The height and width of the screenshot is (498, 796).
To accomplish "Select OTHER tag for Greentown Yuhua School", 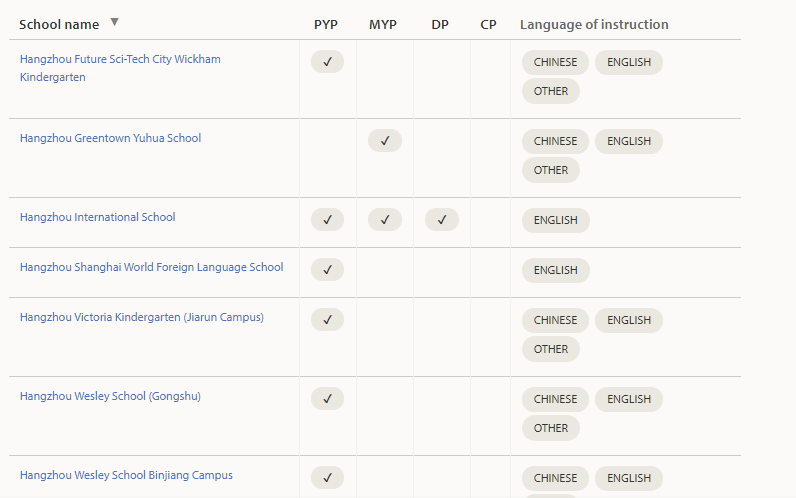I will (551, 170).
